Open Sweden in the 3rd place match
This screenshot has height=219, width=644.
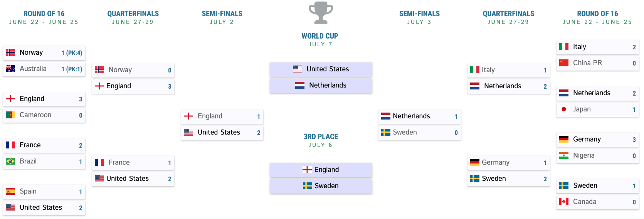point(321,186)
